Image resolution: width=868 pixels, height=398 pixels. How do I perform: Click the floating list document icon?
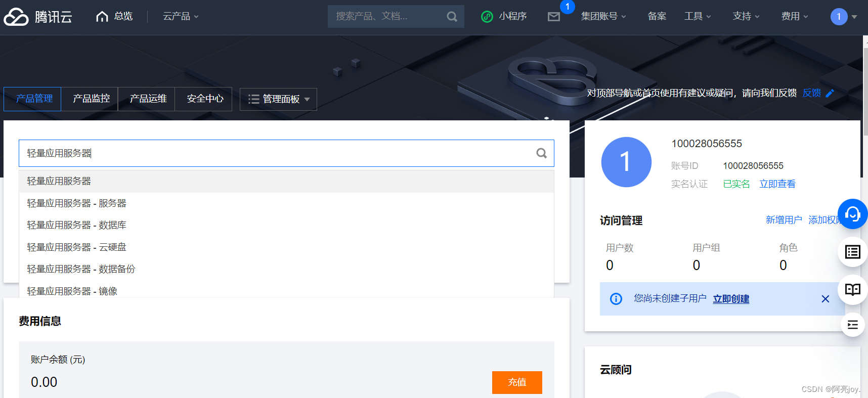tap(852, 252)
